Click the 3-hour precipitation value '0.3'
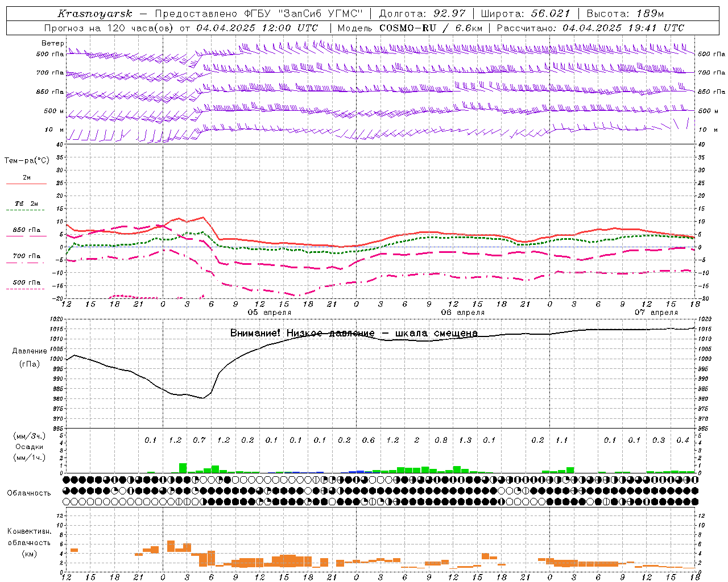 (659, 440)
